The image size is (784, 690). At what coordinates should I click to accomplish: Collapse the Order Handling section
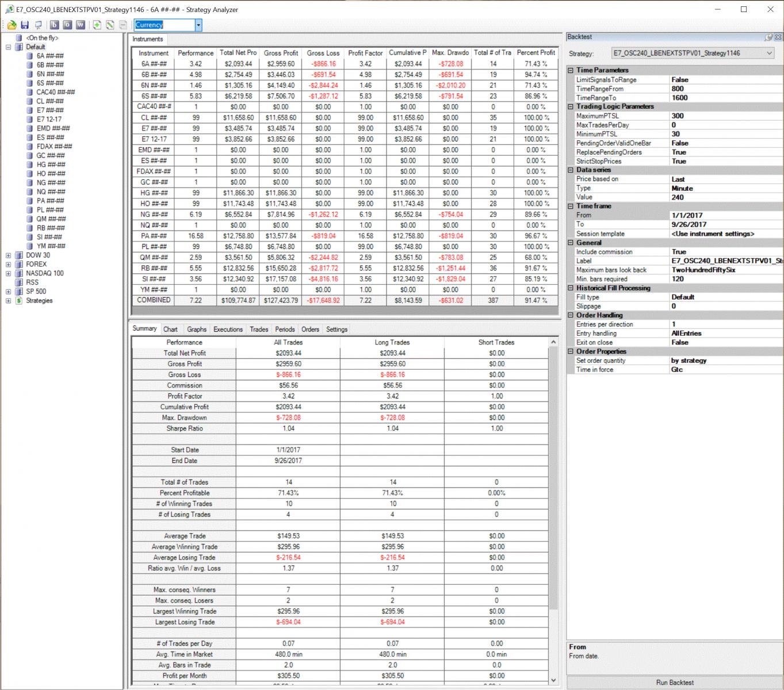(571, 315)
